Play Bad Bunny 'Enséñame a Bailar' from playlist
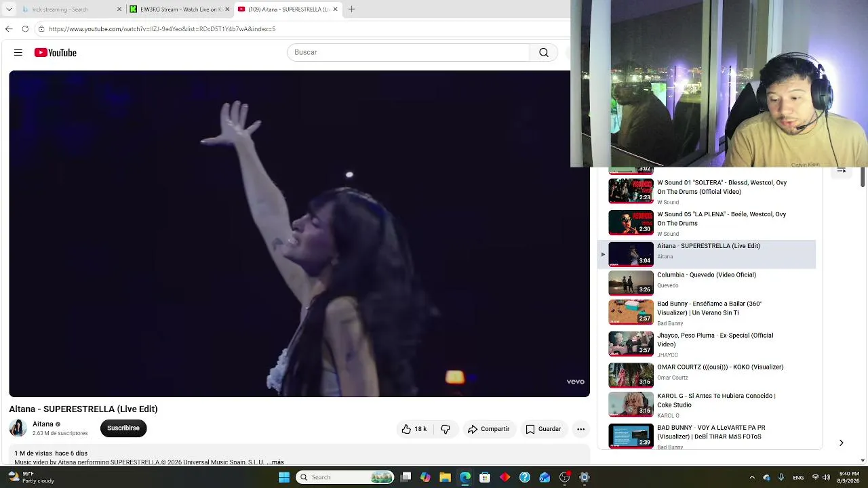Screen dimensions: 868x488 pyautogui.click(x=709, y=308)
